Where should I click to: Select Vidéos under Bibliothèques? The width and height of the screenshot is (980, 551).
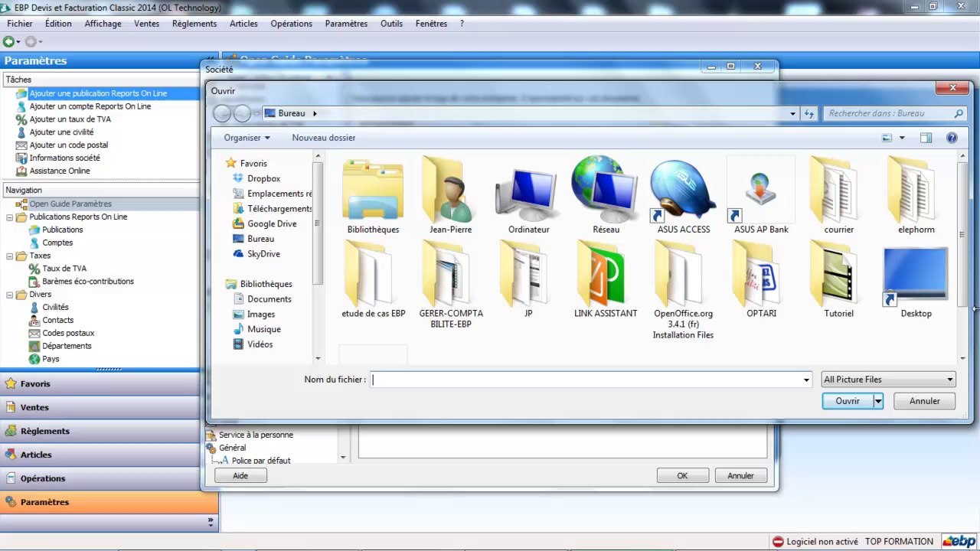click(x=260, y=344)
